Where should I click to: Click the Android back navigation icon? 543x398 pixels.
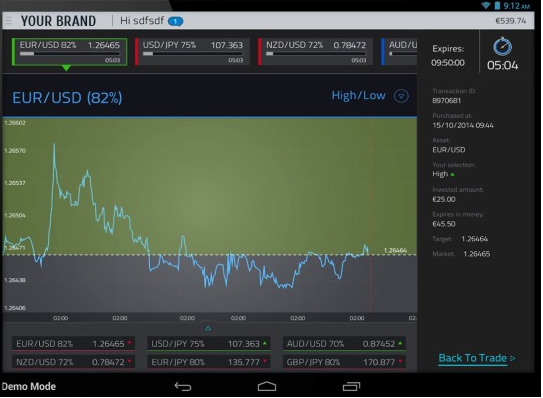coord(183,386)
